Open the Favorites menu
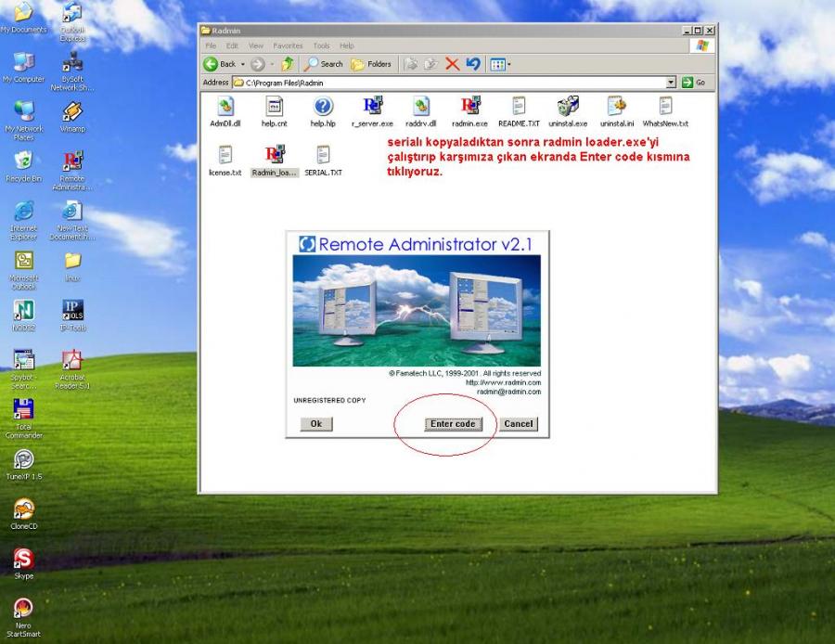 tap(288, 45)
